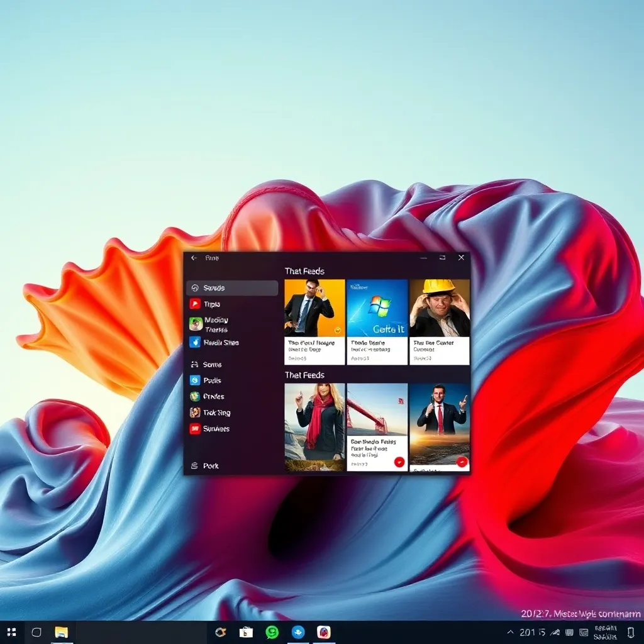Open the red and white app taskbar icon
Viewport: 644px width, 644px height.
tap(324, 632)
